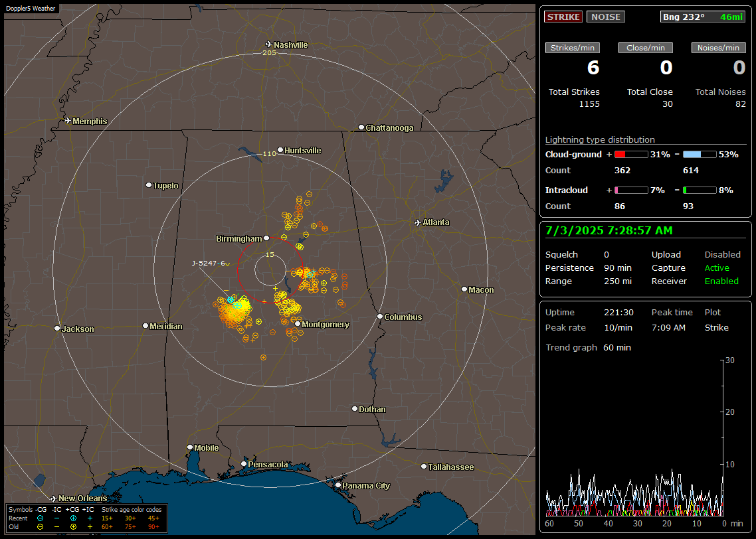Click the Close/min label button

646,48
